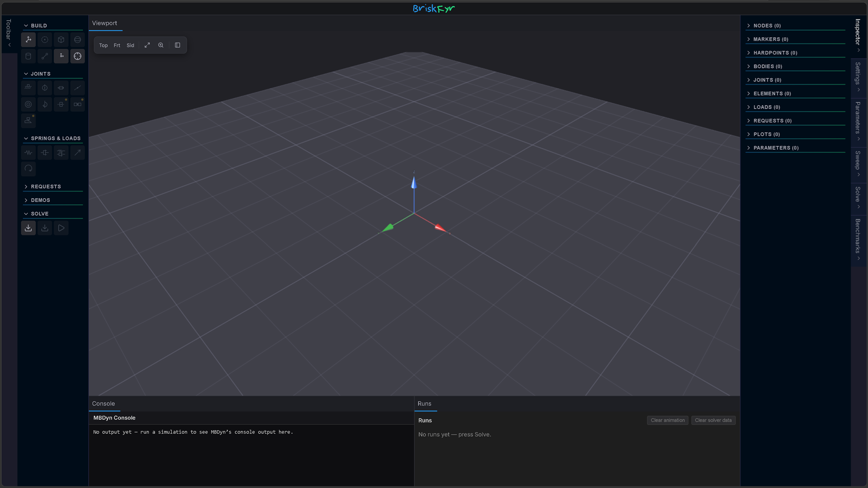868x488 pixels.
Task: Open the vertical Parameters side tab
Action: (858, 122)
